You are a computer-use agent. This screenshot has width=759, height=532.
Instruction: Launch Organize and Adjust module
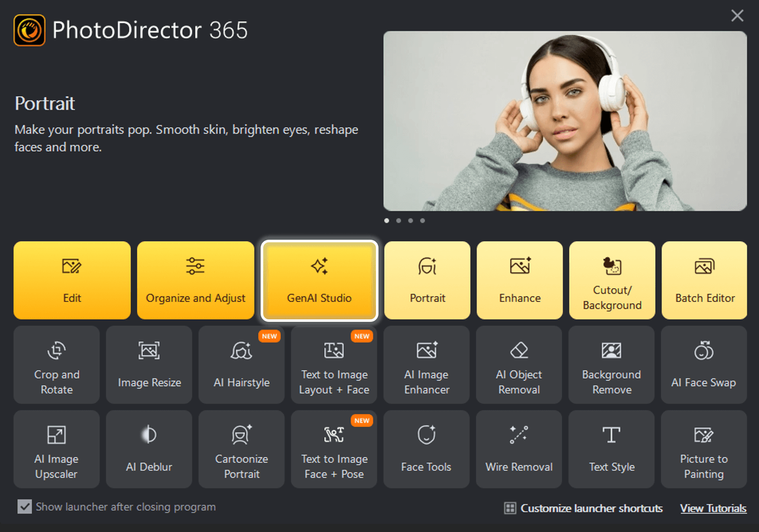click(x=195, y=280)
